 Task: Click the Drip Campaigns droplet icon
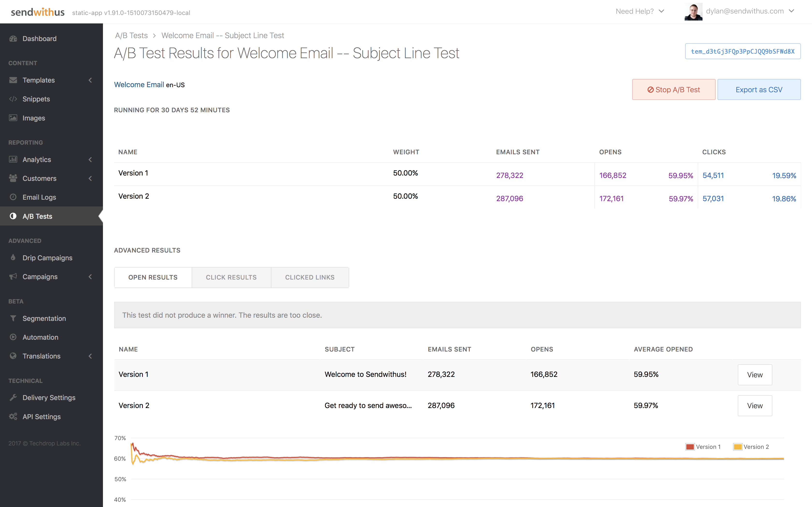(x=13, y=258)
